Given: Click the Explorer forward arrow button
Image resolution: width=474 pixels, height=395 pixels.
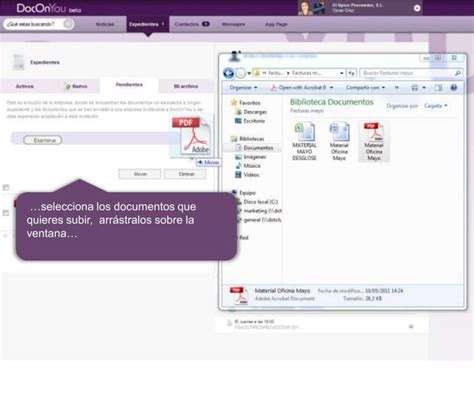Looking at the screenshot, I should (x=240, y=73).
